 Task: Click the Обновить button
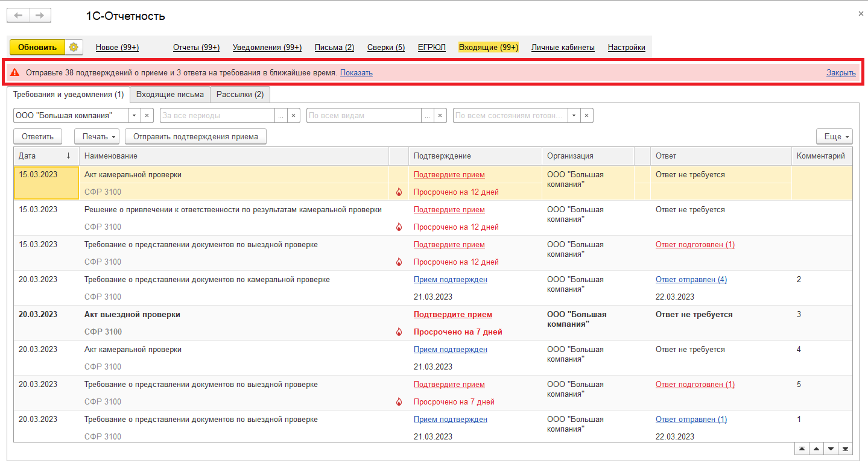click(x=37, y=48)
